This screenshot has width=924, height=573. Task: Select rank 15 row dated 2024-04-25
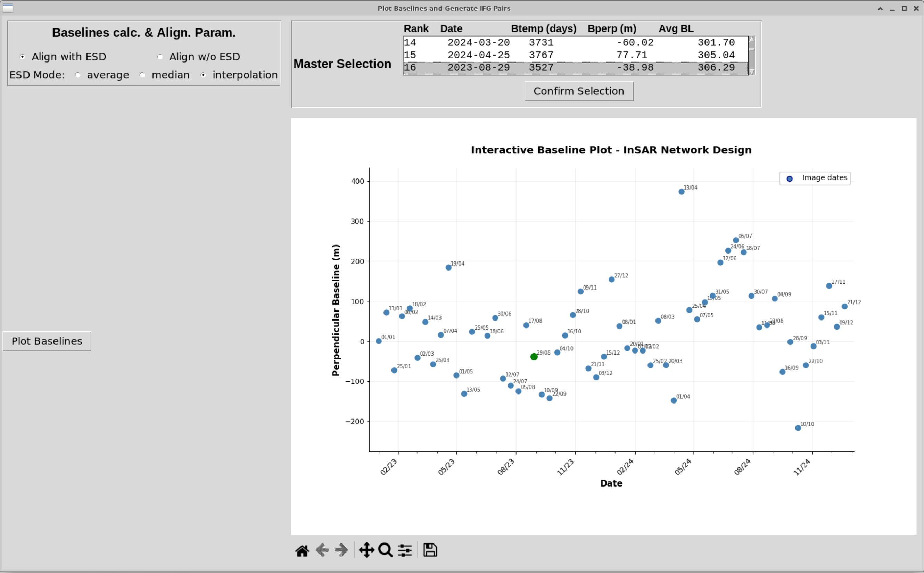(x=575, y=55)
